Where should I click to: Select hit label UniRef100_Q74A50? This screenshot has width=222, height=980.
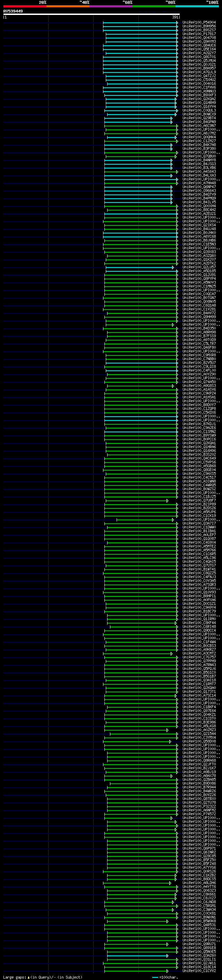[199, 382]
